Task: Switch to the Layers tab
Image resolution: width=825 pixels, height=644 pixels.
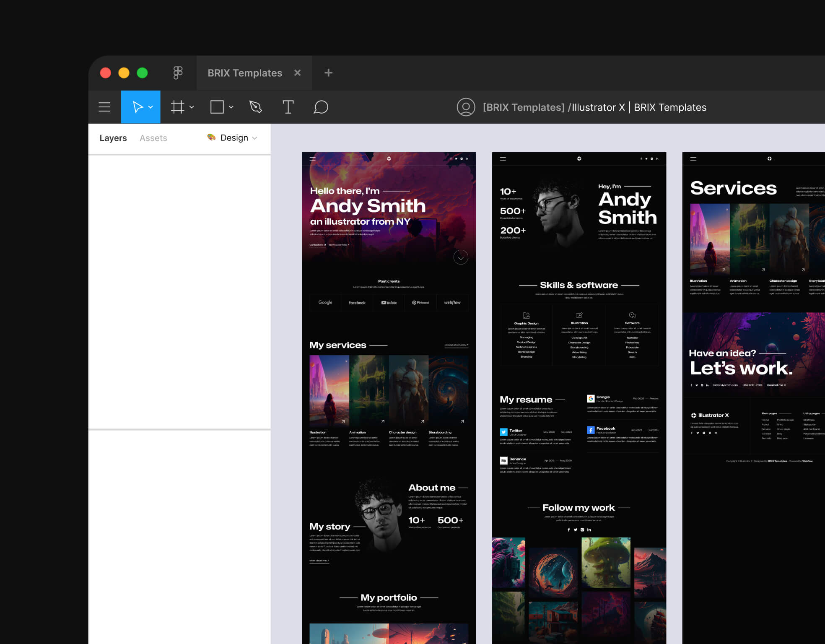Action: click(113, 138)
